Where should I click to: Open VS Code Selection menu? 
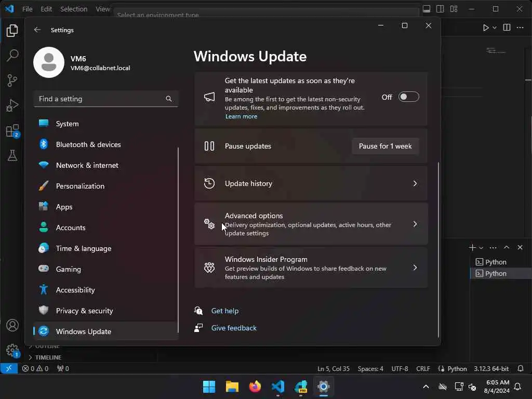(74, 9)
